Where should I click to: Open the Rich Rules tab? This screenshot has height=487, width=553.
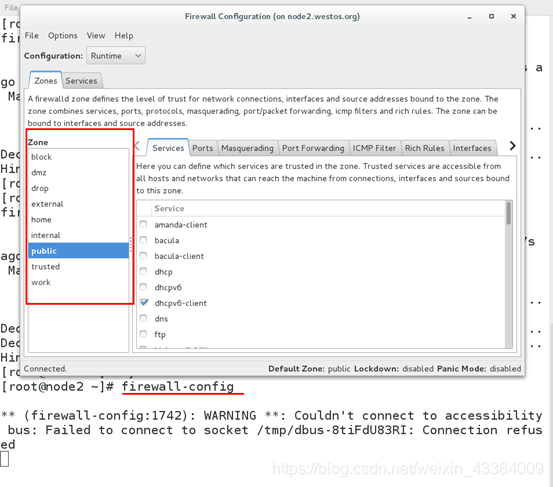coord(425,148)
